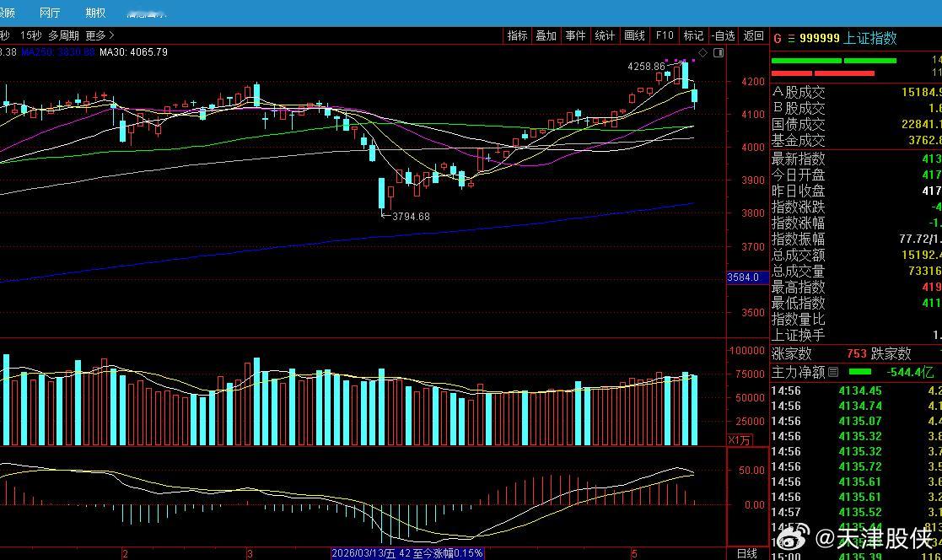Select the 15:00 tick row 4135.39
Screen dimensions: 942x560
point(856,556)
